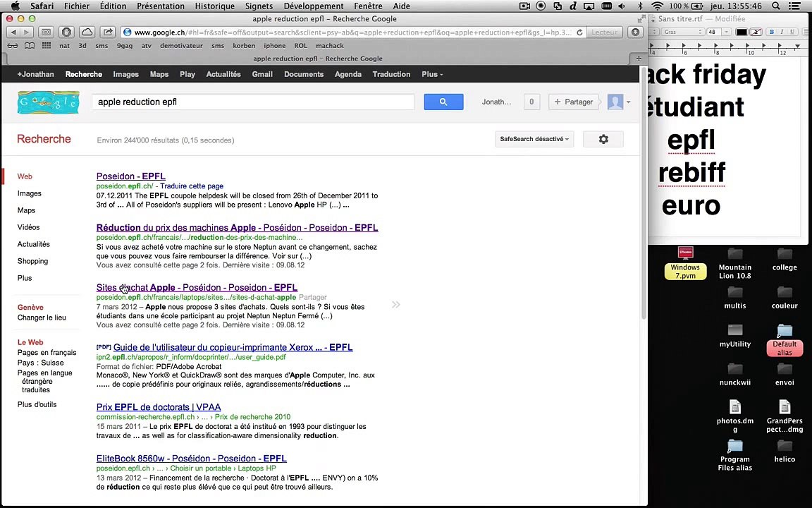Select the photos.dmg file on desktop
This screenshot has width=812, height=508.
[735, 416]
